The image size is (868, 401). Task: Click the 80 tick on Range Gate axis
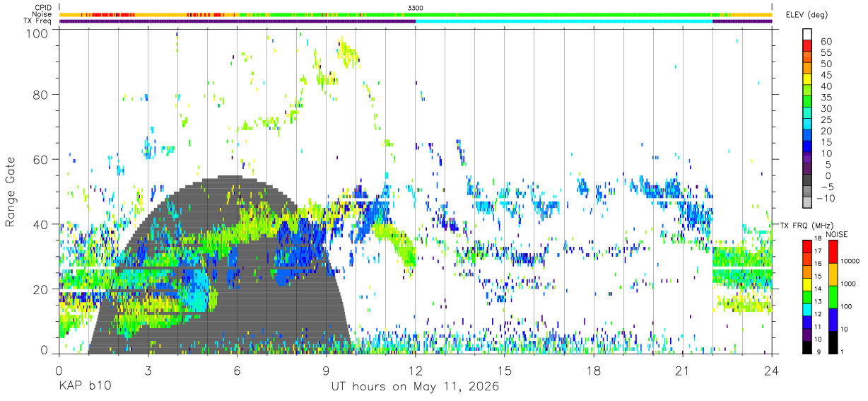42,95
